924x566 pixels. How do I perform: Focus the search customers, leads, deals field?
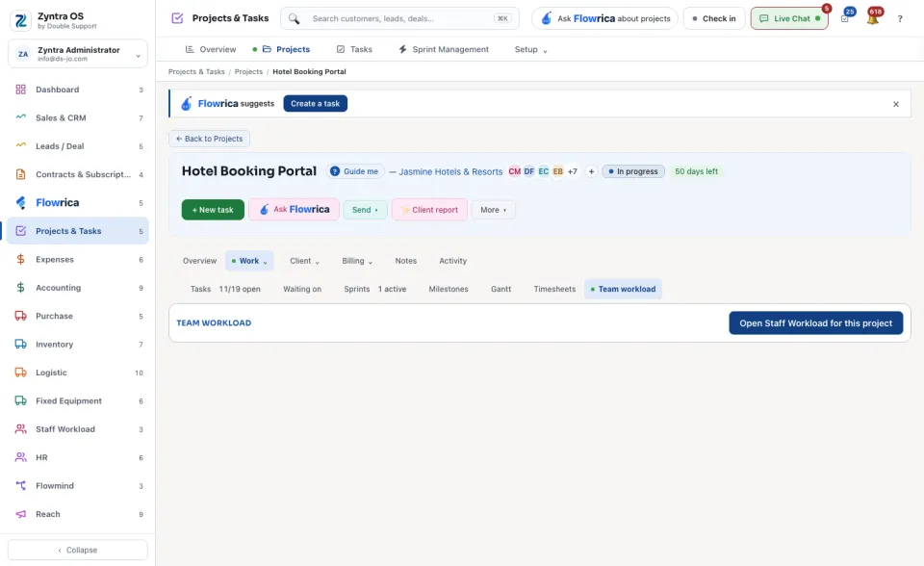(400, 19)
